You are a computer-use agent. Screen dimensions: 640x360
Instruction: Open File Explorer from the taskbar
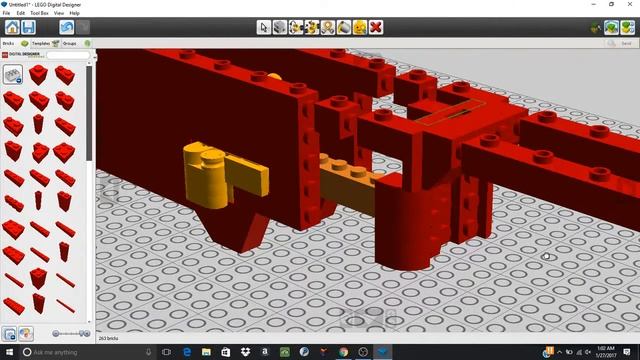tap(206, 352)
